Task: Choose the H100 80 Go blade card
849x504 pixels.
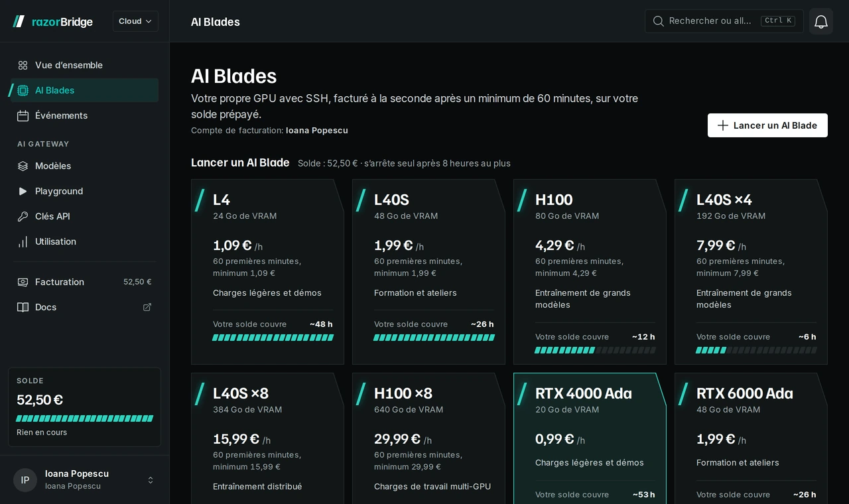Action: [x=590, y=272]
